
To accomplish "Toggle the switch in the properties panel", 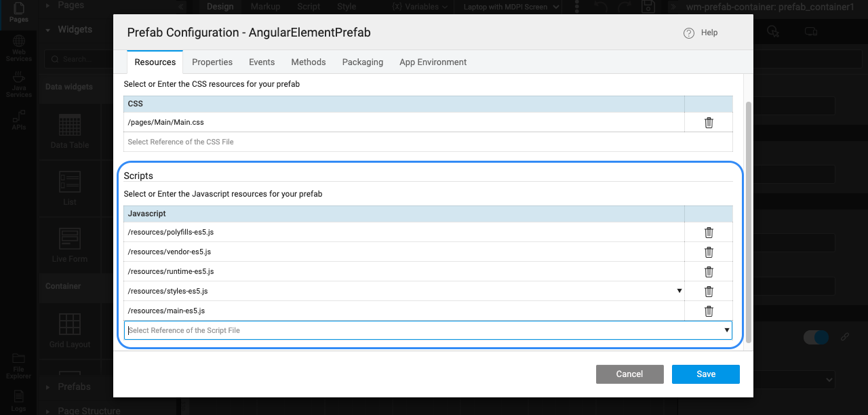I will click(816, 337).
